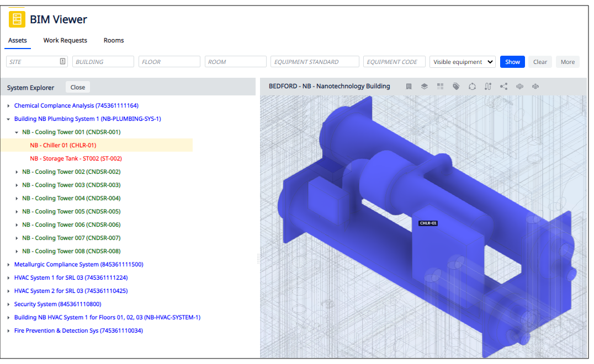Expand NB - Cooling Tower 002 node
This screenshot has height=364, width=594.
point(17,172)
